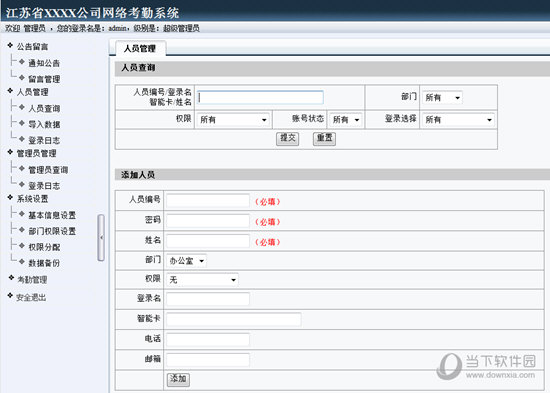The image size is (550, 393).
Task: Click diamond icon beside 人员管理 in sidebar
Action: pyautogui.click(x=10, y=91)
